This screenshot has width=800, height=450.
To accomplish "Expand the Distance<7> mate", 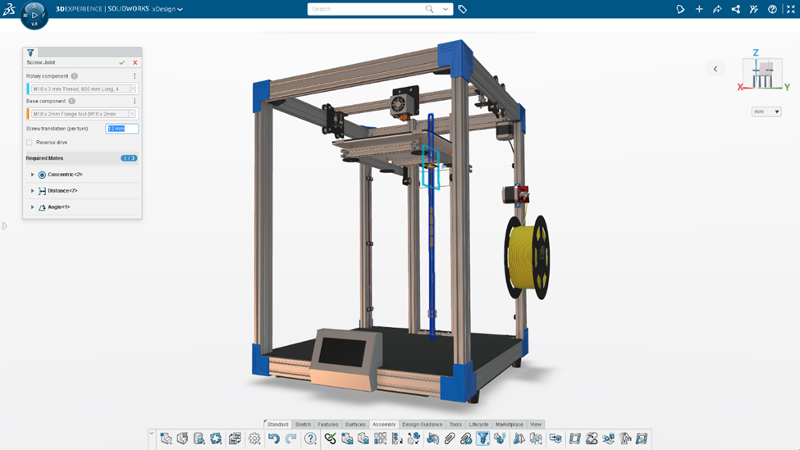I will tap(32, 191).
